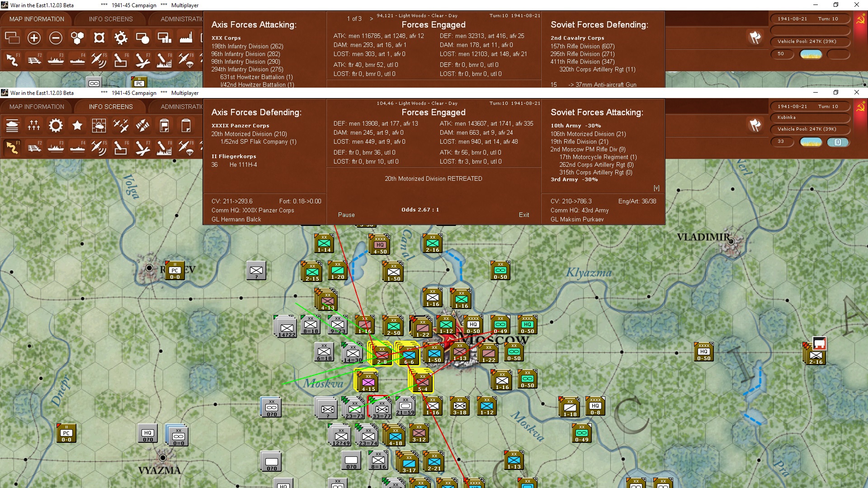
Task: Click the Kubinka location field
Action: point(810,117)
